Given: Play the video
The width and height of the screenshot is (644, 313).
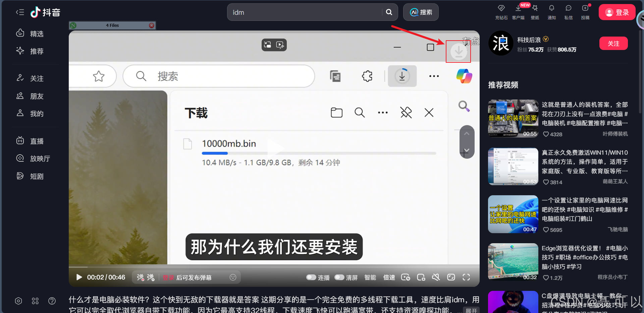Looking at the screenshot, I should pyautogui.click(x=79, y=277).
